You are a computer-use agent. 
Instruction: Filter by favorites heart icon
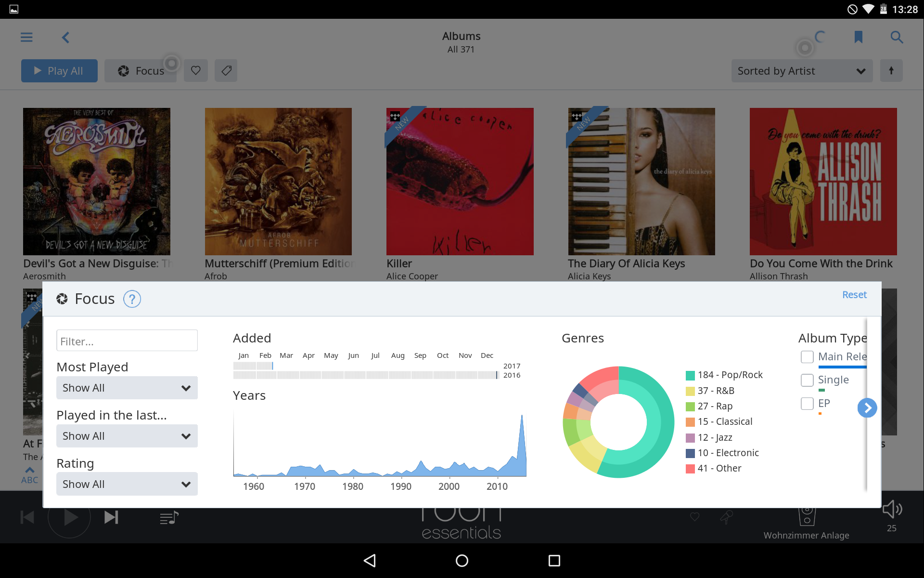tap(195, 71)
